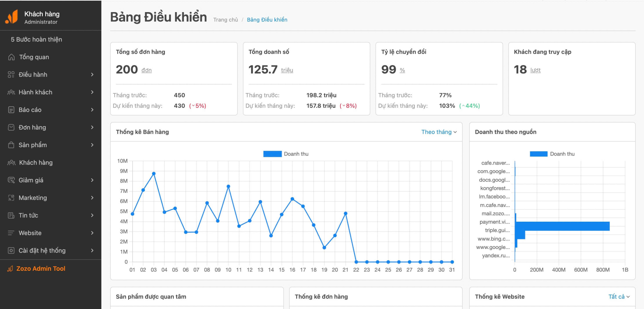Click the Tổng số đơn hàng card title
644x309 pixels.
coord(141,52)
